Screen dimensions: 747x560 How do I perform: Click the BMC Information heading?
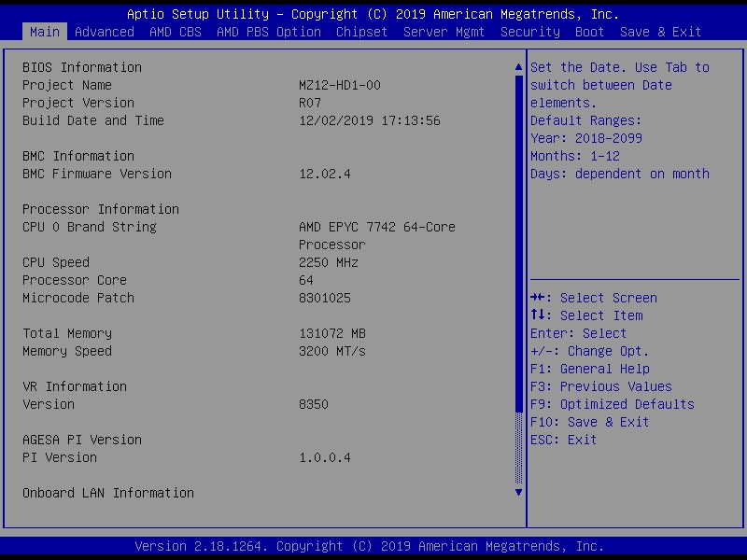pyautogui.click(x=78, y=156)
